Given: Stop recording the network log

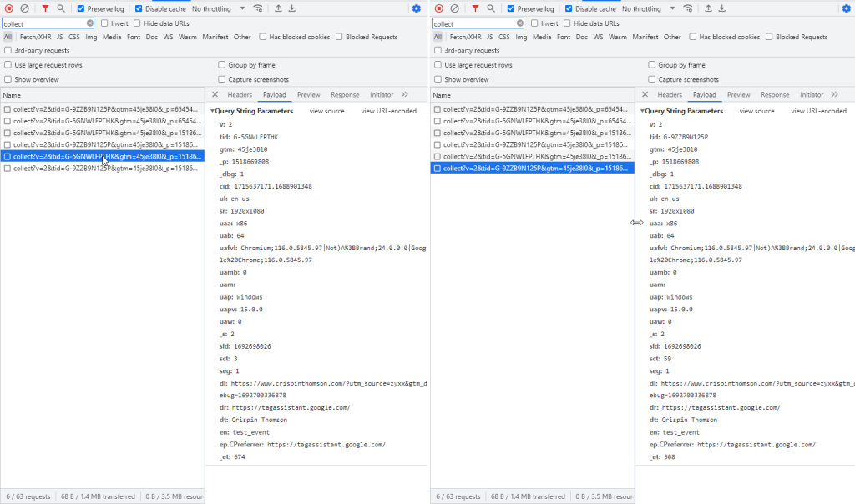Looking at the screenshot, I should (10, 8).
